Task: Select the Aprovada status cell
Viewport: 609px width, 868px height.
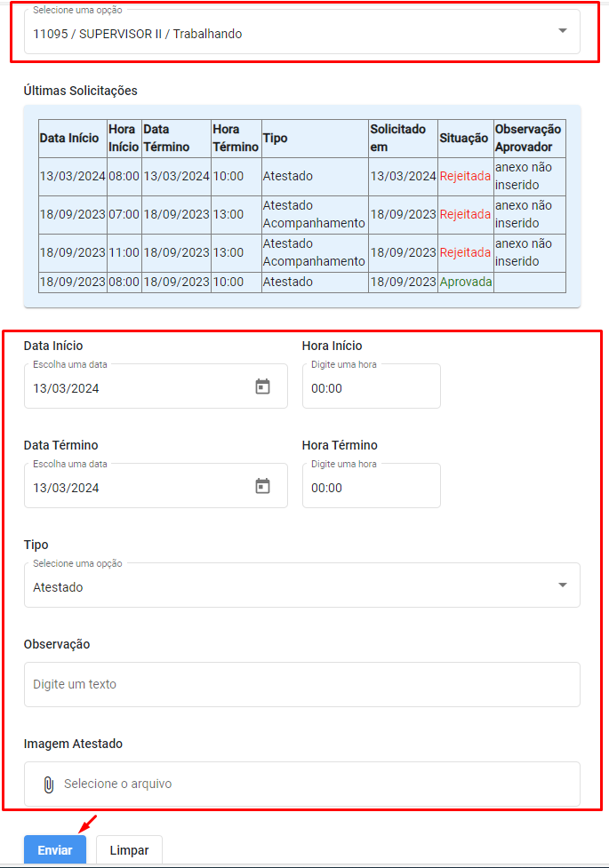Action: pos(466,282)
